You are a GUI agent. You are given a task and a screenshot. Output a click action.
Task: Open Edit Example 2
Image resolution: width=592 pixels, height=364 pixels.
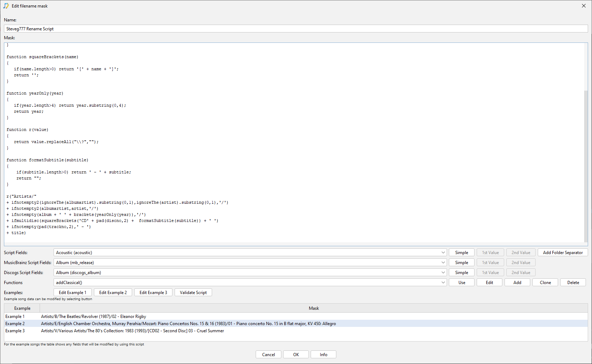pyautogui.click(x=113, y=293)
